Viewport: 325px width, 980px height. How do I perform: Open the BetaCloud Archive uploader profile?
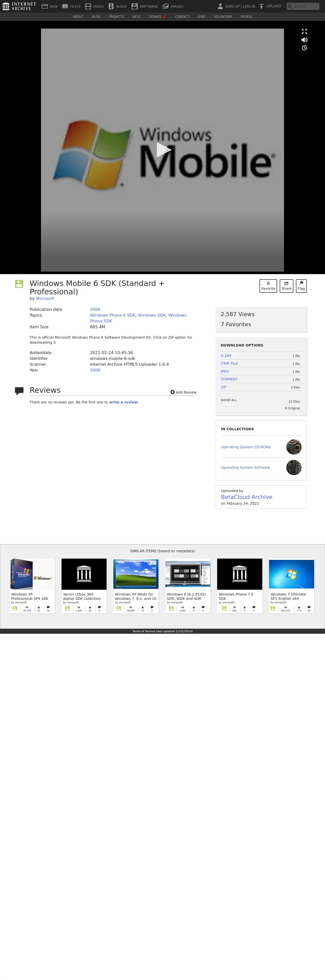point(247,497)
